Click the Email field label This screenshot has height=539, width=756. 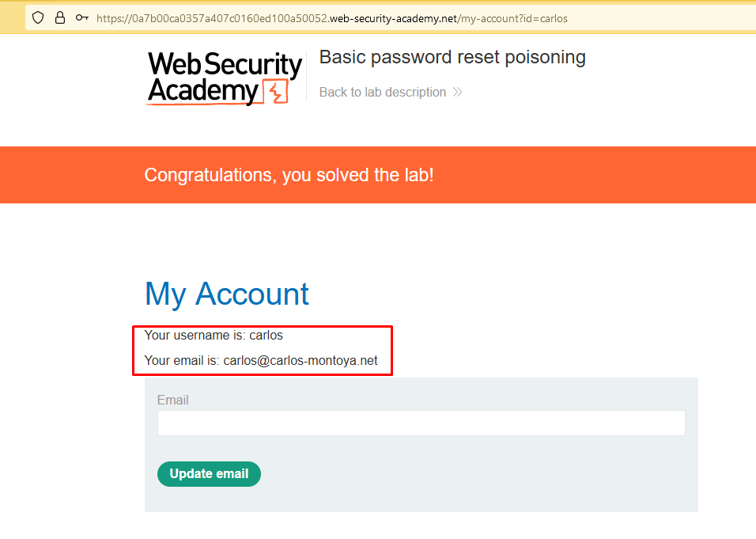pyautogui.click(x=172, y=400)
